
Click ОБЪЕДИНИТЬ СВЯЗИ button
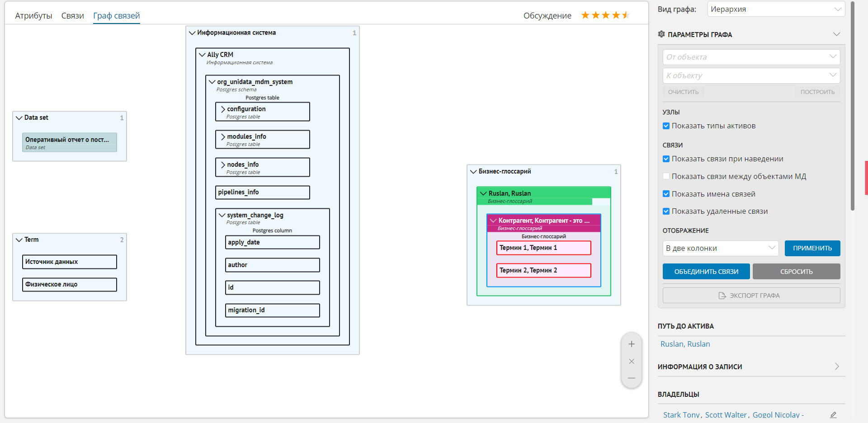tap(706, 271)
